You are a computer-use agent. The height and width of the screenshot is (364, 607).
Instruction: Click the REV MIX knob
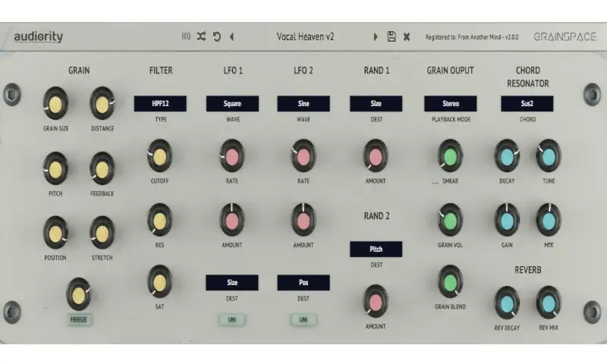(549, 303)
